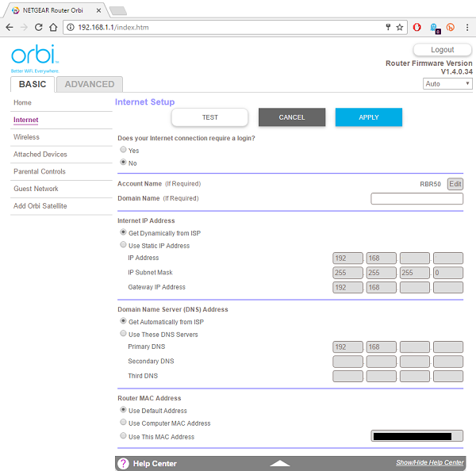The width and height of the screenshot is (476, 471).
Task: Click the browser back arrow
Action: point(10,27)
